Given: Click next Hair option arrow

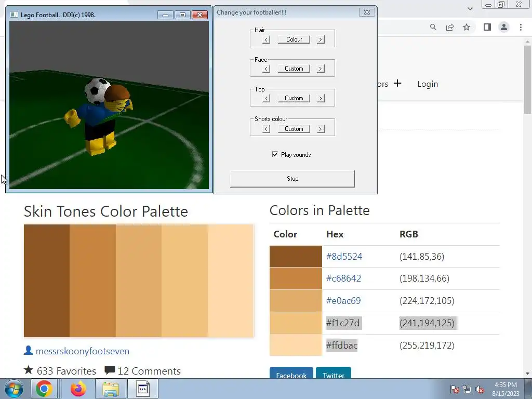Looking at the screenshot, I should click(x=321, y=39).
